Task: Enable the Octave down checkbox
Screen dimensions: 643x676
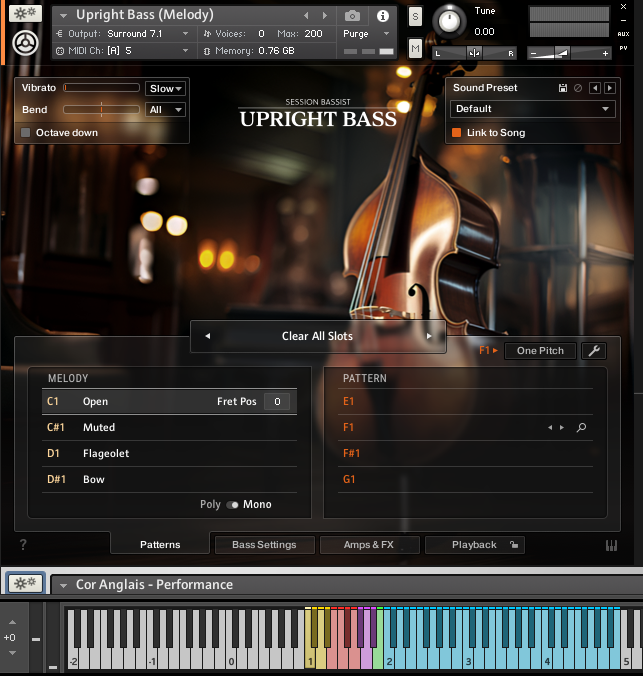Action: pyautogui.click(x=26, y=132)
